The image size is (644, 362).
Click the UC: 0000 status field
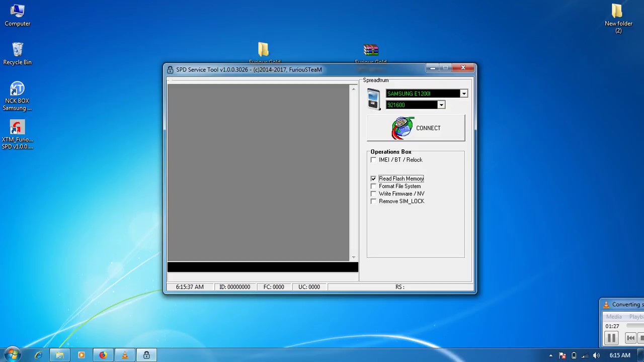pos(309,287)
